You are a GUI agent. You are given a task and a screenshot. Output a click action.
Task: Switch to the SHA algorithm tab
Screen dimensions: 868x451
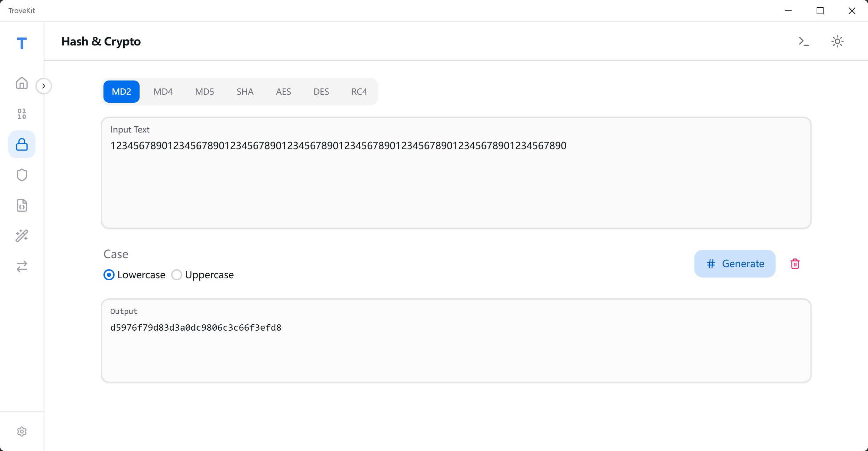244,91
